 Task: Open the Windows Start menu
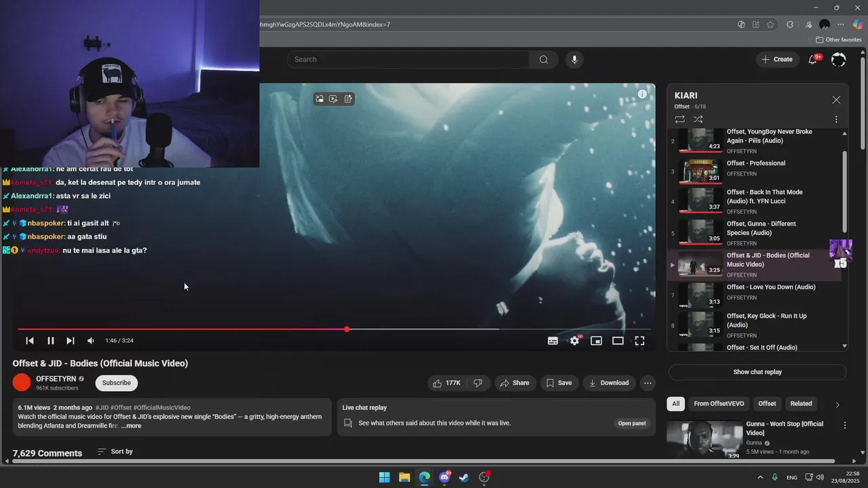point(384,477)
